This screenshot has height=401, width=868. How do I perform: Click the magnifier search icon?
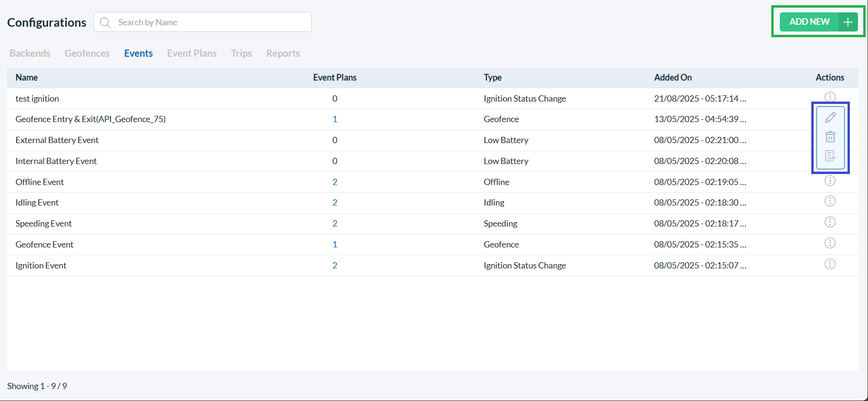click(x=105, y=22)
